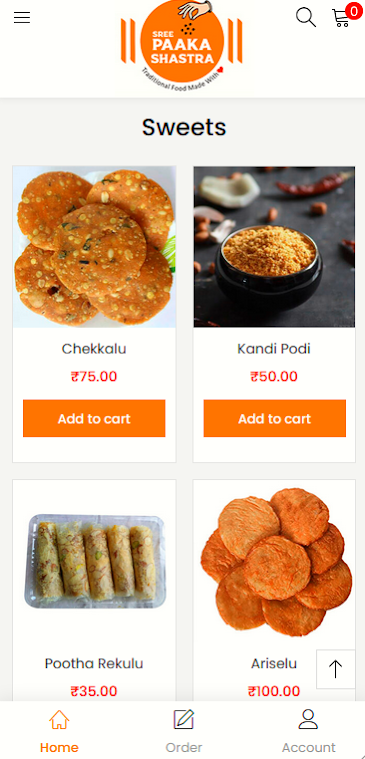Tap the Home house icon
This screenshot has height=759, width=365.
[59, 720]
